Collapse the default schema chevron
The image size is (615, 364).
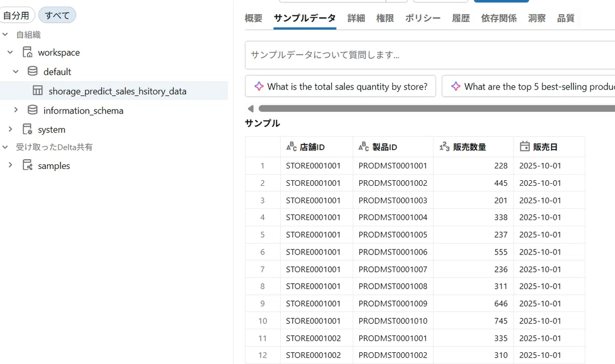coord(16,72)
